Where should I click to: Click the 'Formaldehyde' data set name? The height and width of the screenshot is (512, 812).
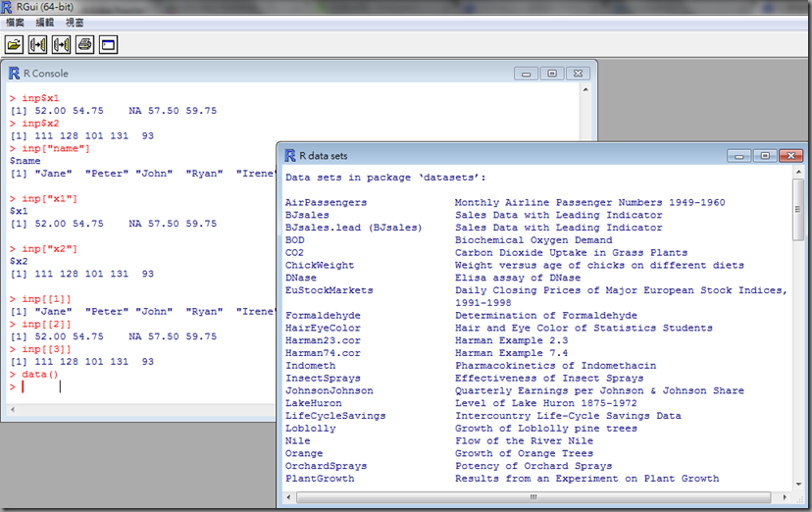(x=323, y=315)
